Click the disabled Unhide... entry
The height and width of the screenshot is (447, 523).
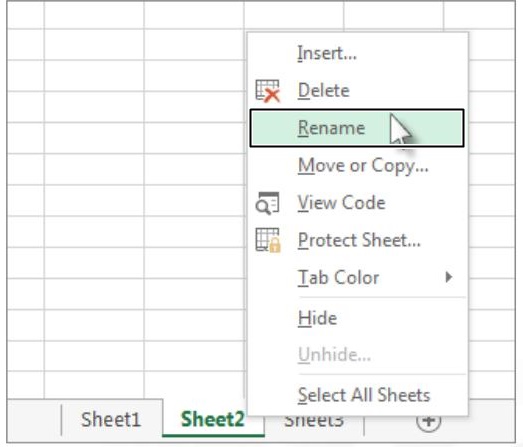coord(357,355)
